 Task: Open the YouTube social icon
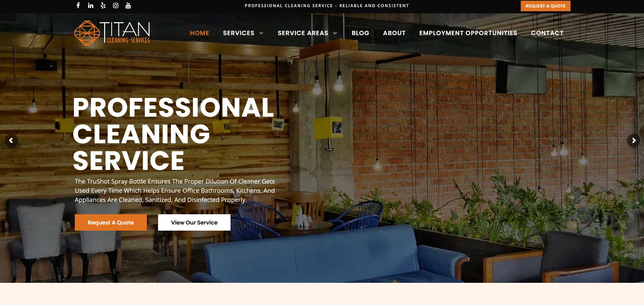pyautogui.click(x=128, y=5)
